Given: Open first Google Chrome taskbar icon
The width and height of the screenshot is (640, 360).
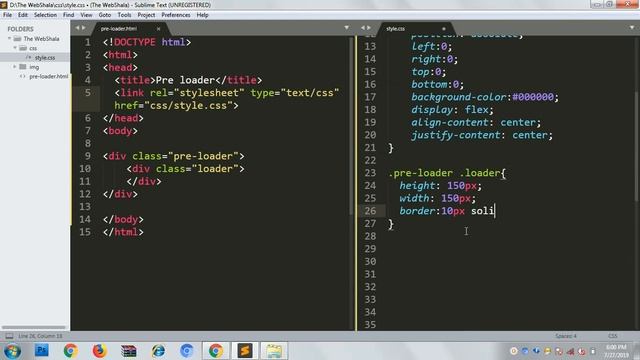Looking at the screenshot, I should pos(71,351).
